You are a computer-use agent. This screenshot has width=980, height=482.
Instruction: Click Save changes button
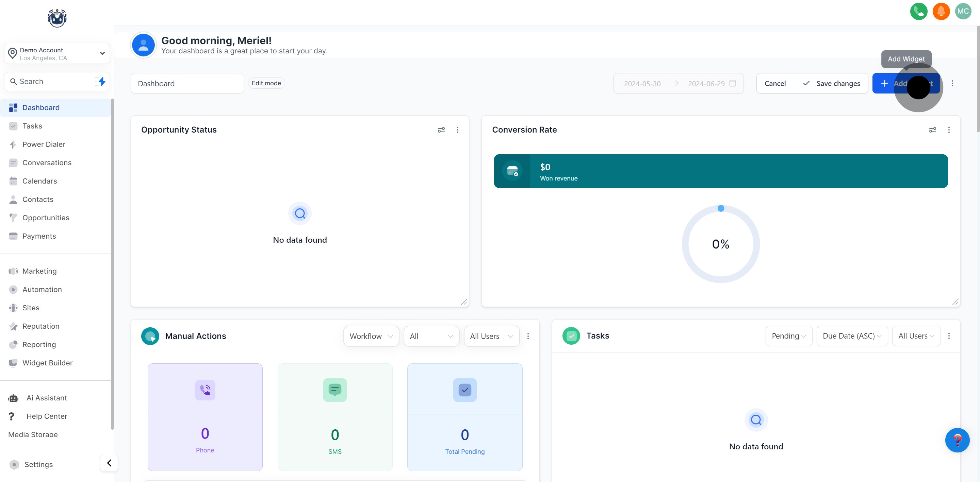[831, 83]
